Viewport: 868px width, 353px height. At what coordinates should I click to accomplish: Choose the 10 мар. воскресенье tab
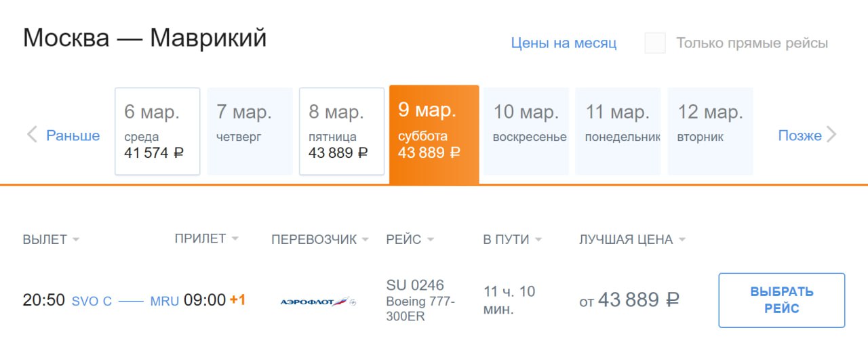526,131
